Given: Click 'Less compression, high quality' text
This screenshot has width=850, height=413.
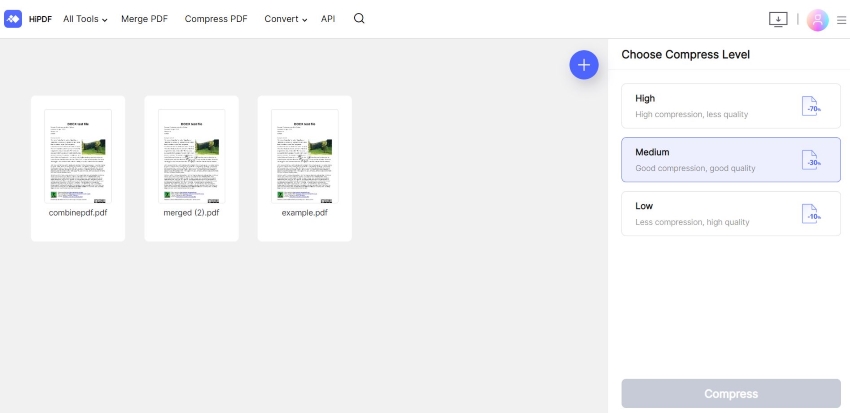Looking at the screenshot, I should [x=692, y=222].
